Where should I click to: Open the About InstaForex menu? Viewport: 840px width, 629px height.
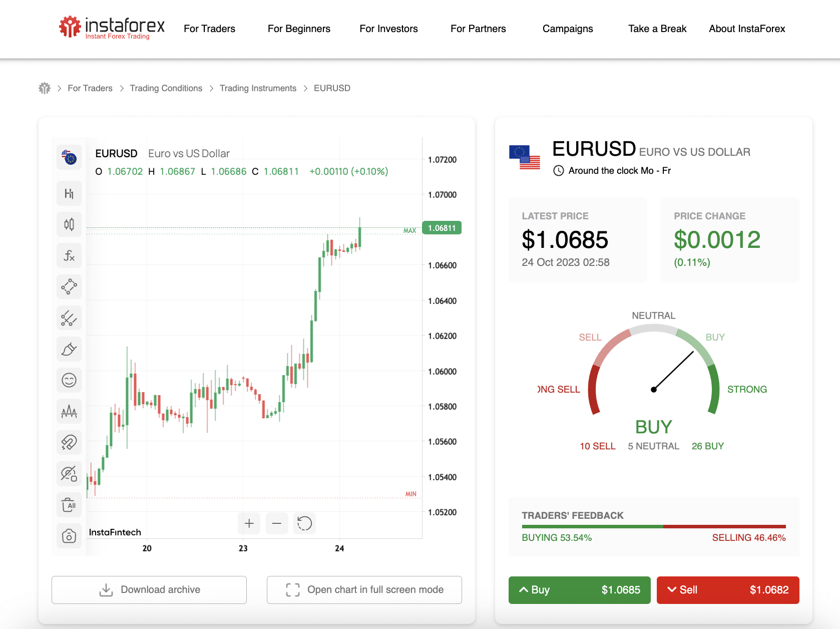(747, 29)
